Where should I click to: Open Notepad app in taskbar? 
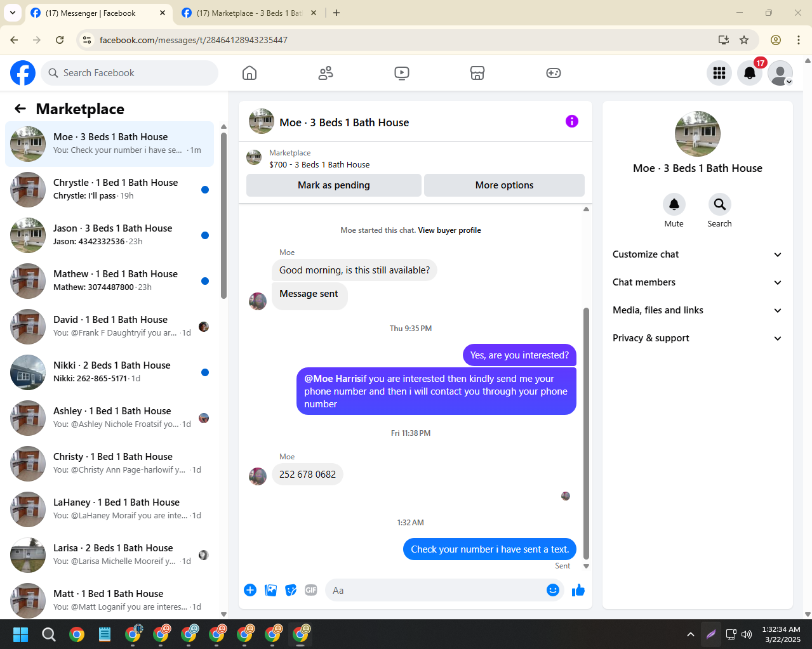(105, 634)
